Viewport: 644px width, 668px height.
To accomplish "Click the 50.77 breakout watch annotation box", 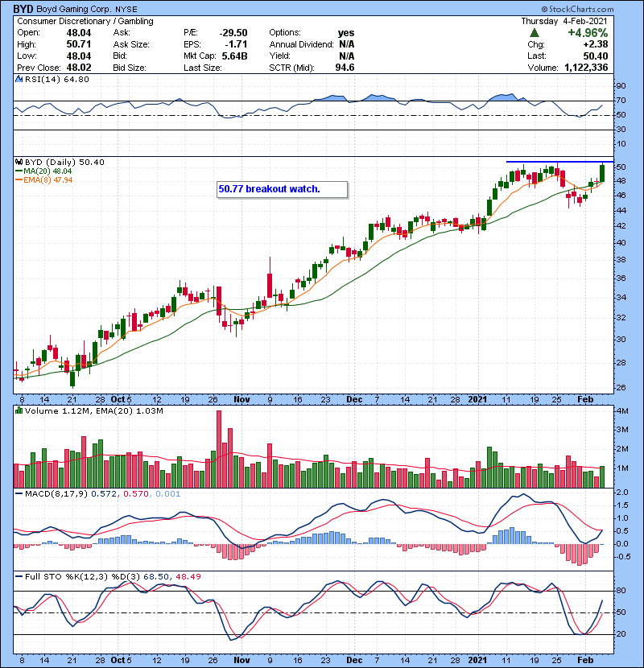I will (282, 190).
